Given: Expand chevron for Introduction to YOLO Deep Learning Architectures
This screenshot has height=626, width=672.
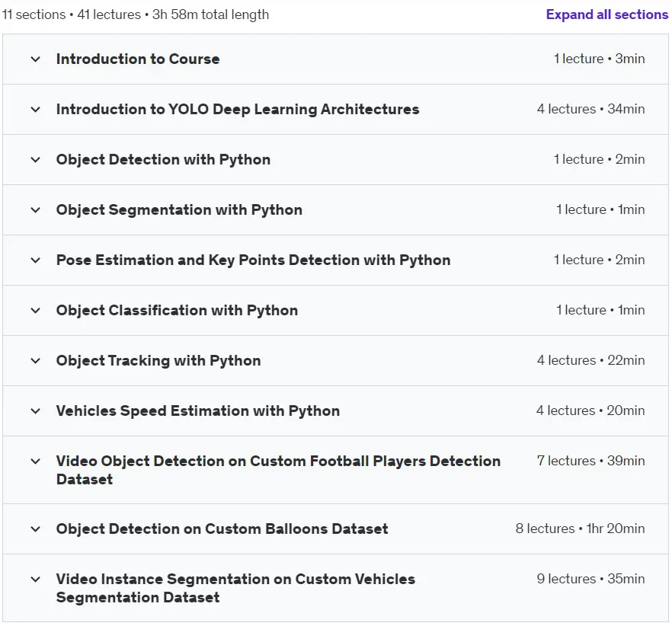Looking at the screenshot, I should 36,109.
